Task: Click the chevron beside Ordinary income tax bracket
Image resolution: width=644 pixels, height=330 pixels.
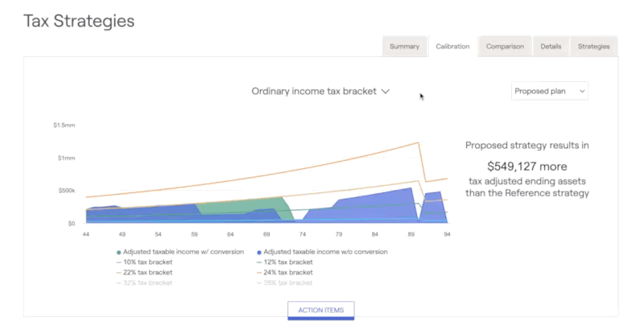Action: click(386, 92)
